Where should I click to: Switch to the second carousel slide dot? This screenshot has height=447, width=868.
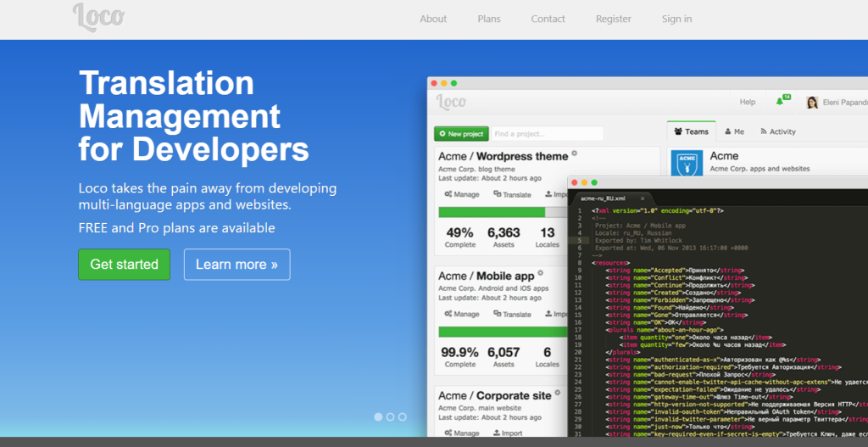point(390,416)
